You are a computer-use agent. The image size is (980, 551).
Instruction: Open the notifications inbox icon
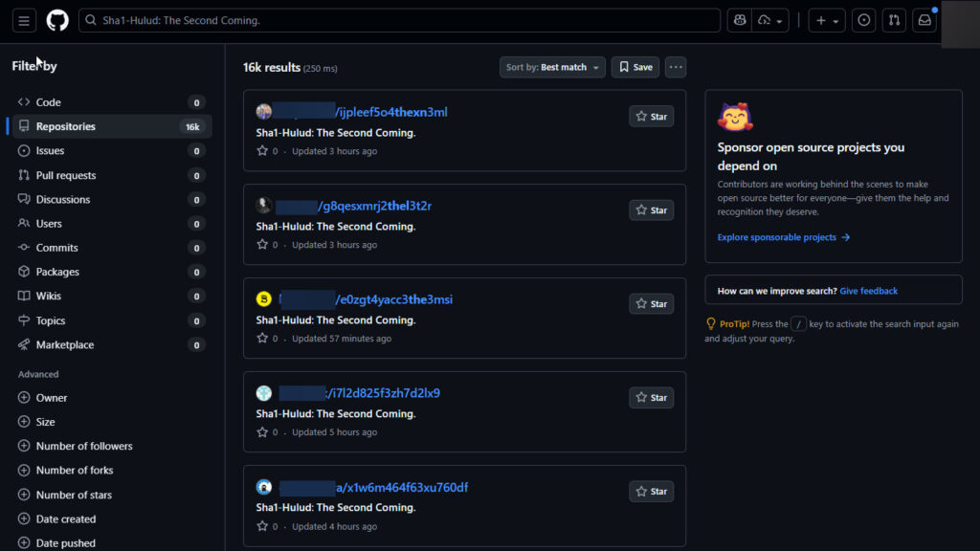924,20
